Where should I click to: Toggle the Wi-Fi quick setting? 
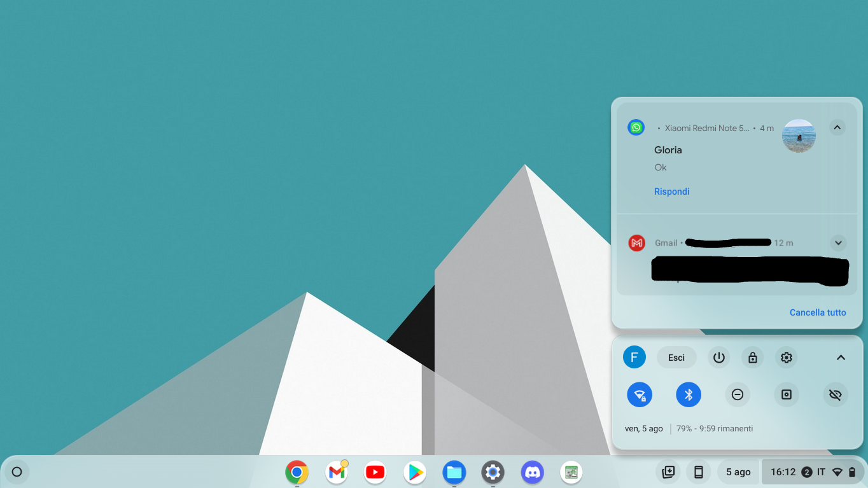(640, 394)
